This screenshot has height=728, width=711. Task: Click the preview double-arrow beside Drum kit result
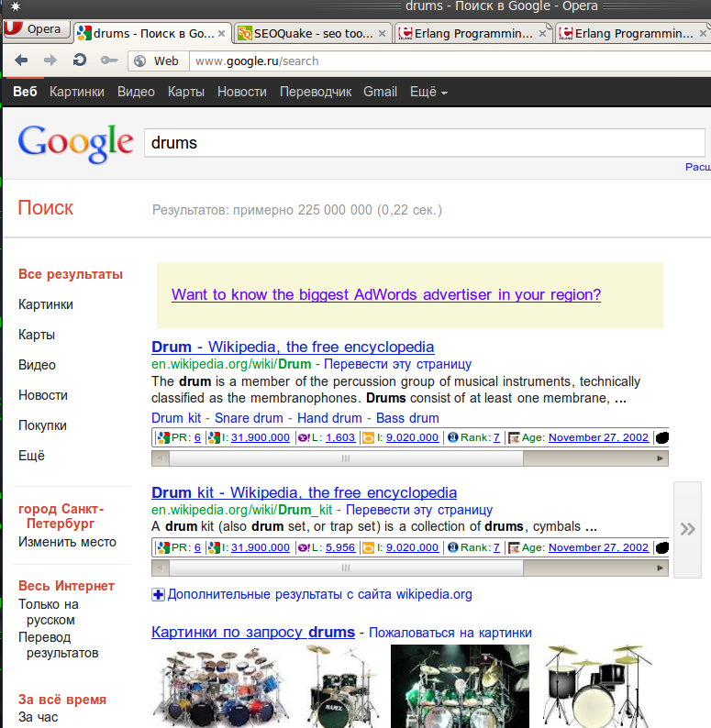pos(687,528)
